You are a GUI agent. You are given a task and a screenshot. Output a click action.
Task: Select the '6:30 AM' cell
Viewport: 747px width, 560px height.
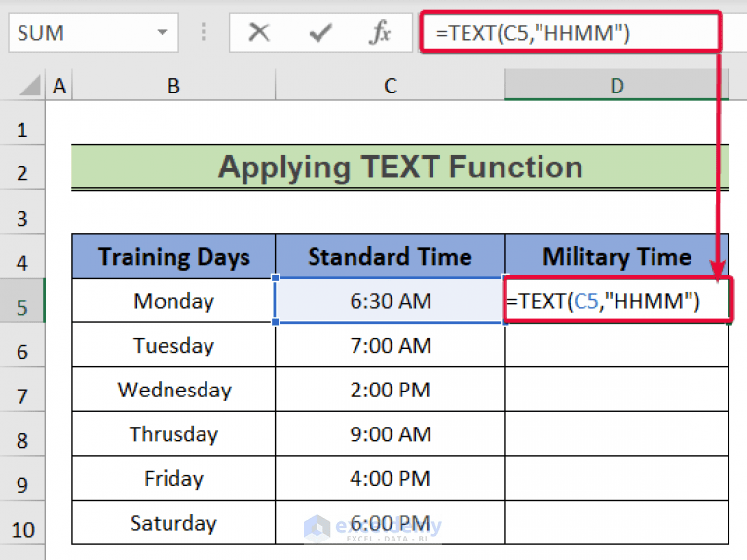[391, 301]
